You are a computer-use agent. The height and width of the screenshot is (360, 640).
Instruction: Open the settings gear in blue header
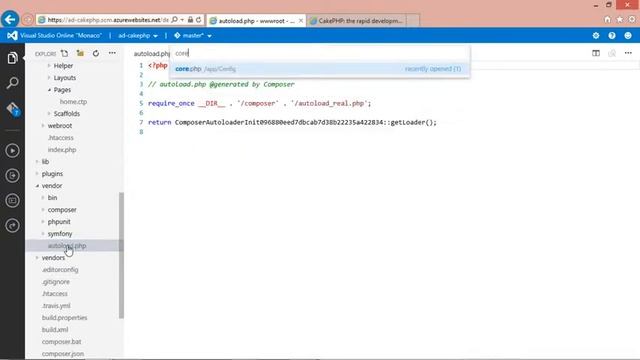tap(596, 36)
